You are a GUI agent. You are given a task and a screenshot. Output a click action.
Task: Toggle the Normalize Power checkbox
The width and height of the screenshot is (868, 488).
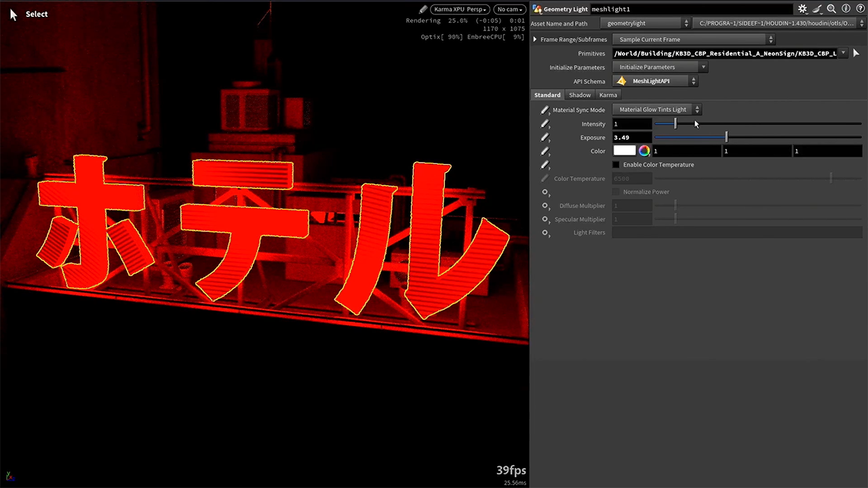(x=616, y=192)
